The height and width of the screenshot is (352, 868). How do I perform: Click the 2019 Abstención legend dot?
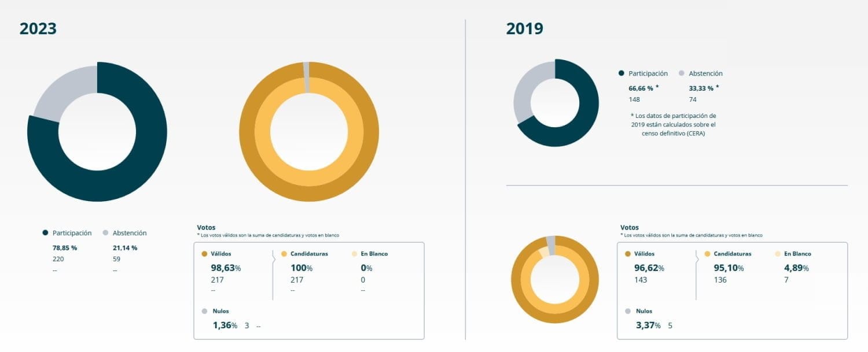pos(681,73)
